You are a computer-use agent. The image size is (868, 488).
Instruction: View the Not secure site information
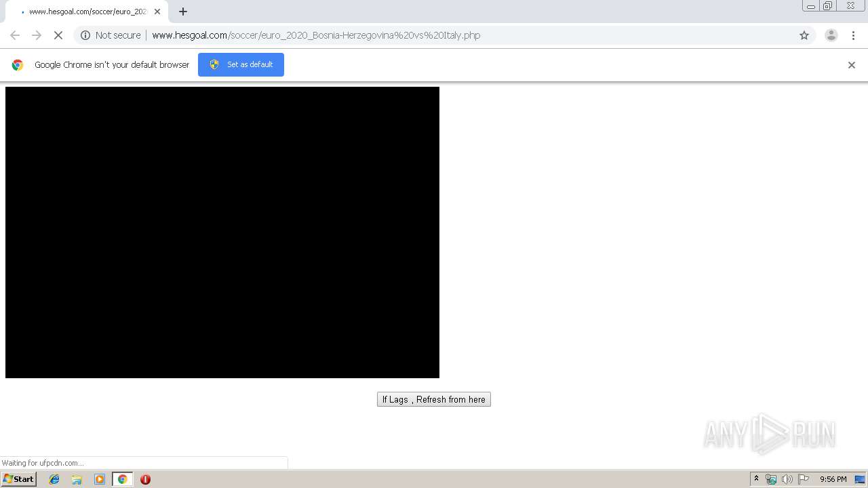(111, 35)
